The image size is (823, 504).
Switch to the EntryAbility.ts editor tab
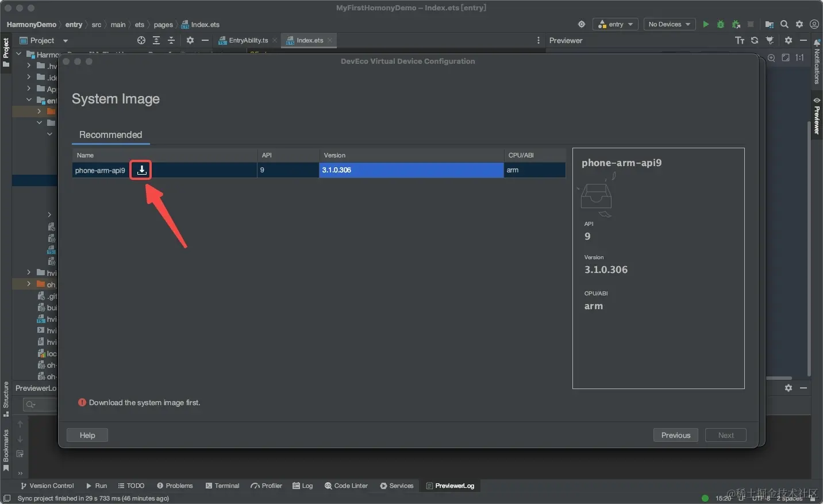pos(248,40)
